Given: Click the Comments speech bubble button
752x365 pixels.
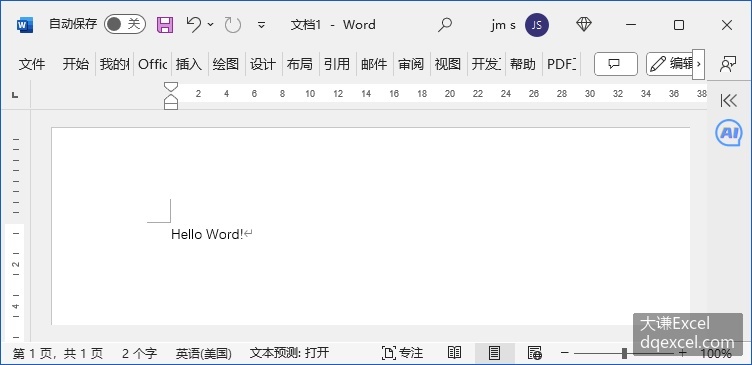Looking at the screenshot, I should pos(615,64).
